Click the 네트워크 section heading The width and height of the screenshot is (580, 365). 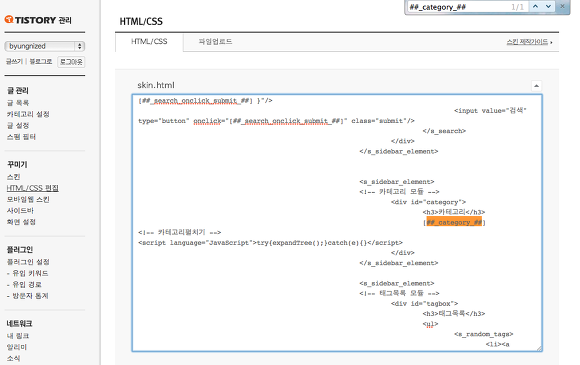pyautogui.click(x=20, y=324)
